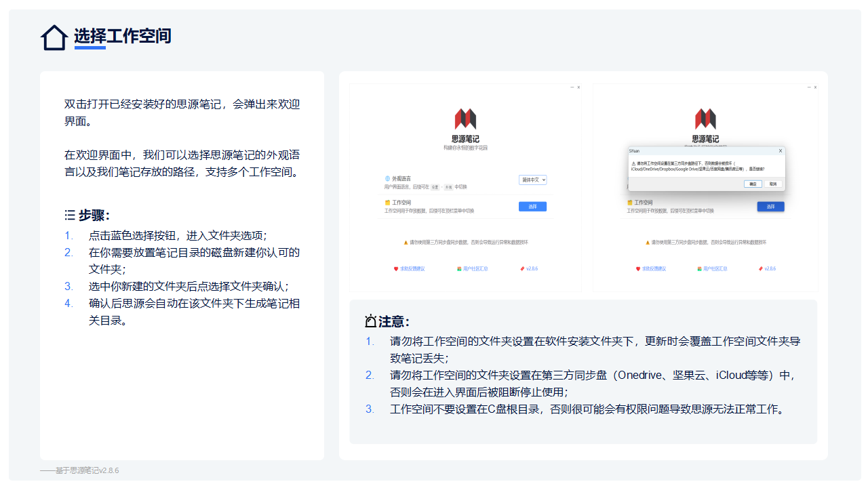This screenshot has width=868, height=488.
Task: Open the 简体中文 language dropdown
Action: [x=534, y=180]
